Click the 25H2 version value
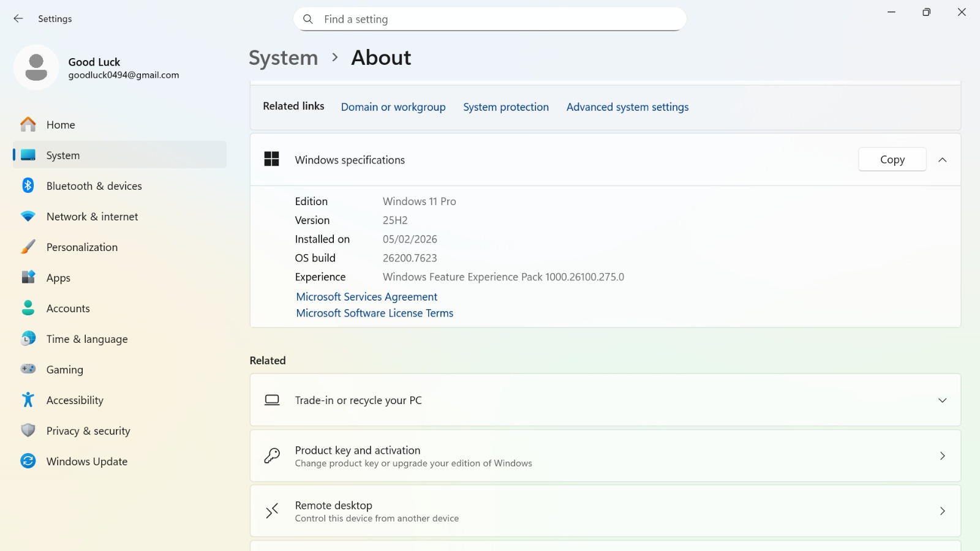This screenshot has height=551, width=980. (395, 220)
